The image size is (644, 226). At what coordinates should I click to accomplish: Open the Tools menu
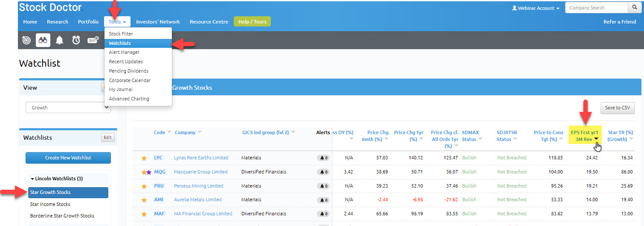pyautogui.click(x=117, y=22)
